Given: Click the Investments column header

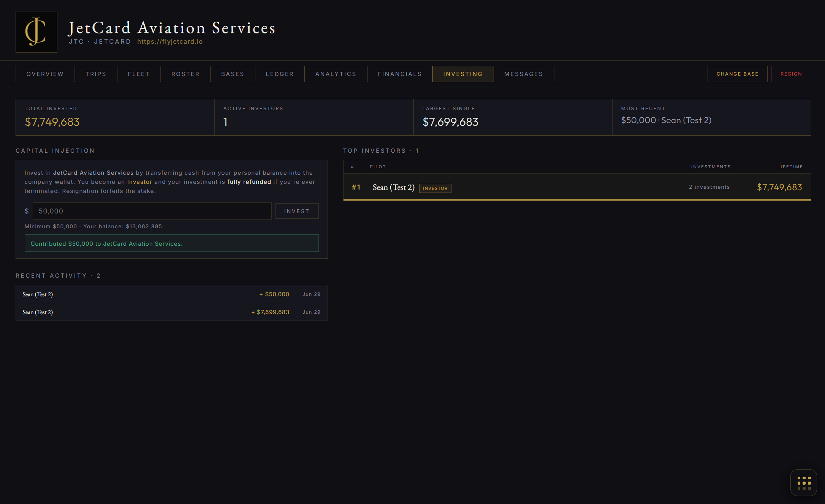Looking at the screenshot, I should click(x=711, y=167).
